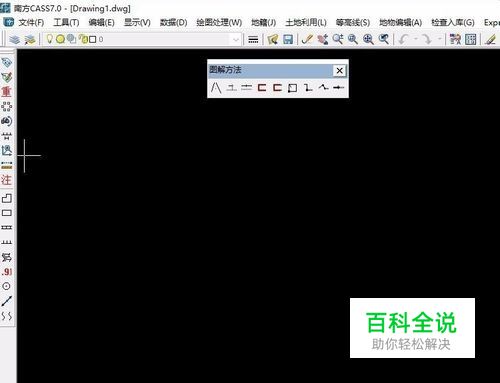The image size is (500, 383).
Task: Open the 工具(T) menu
Action: click(66, 22)
